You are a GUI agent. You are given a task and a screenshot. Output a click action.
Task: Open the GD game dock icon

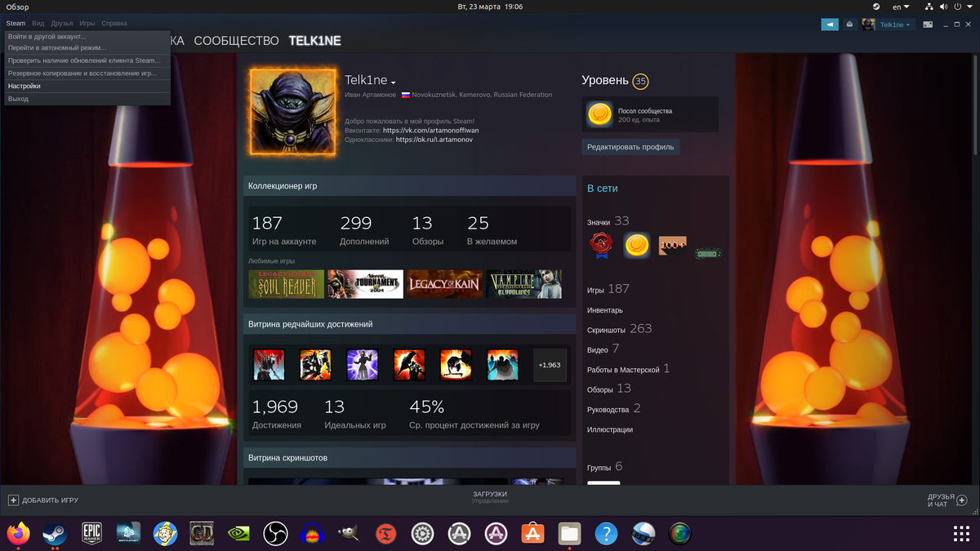pos(202,534)
